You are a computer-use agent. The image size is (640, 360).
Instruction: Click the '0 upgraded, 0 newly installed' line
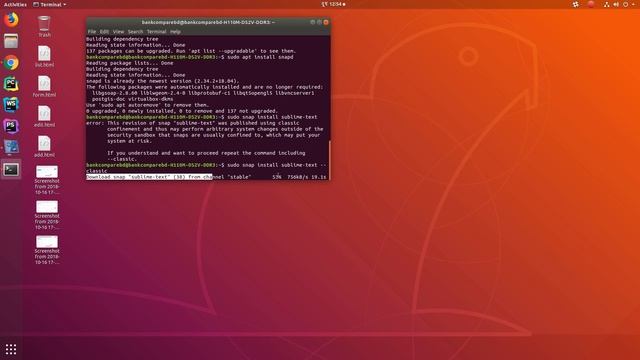tap(182, 111)
